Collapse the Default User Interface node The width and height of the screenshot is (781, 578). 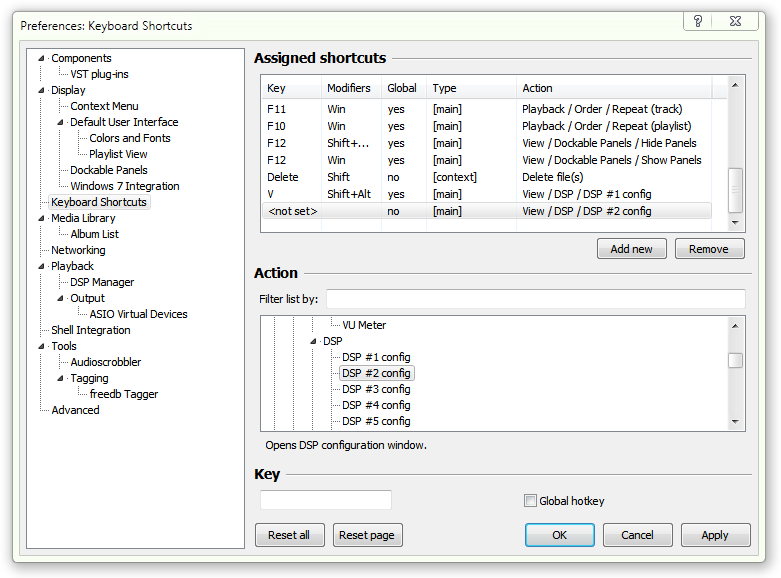tap(61, 122)
